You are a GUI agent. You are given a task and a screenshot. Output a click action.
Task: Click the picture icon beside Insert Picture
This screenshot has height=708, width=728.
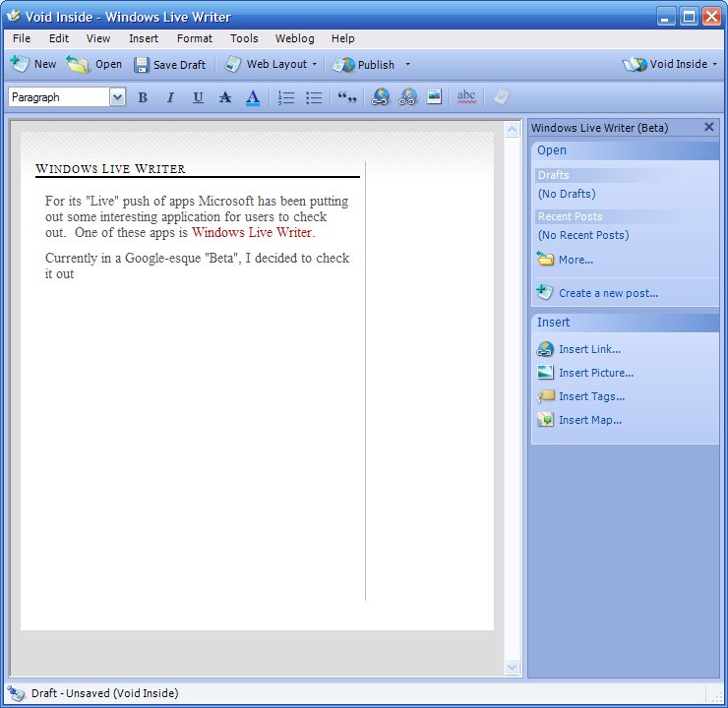click(x=545, y=372)
